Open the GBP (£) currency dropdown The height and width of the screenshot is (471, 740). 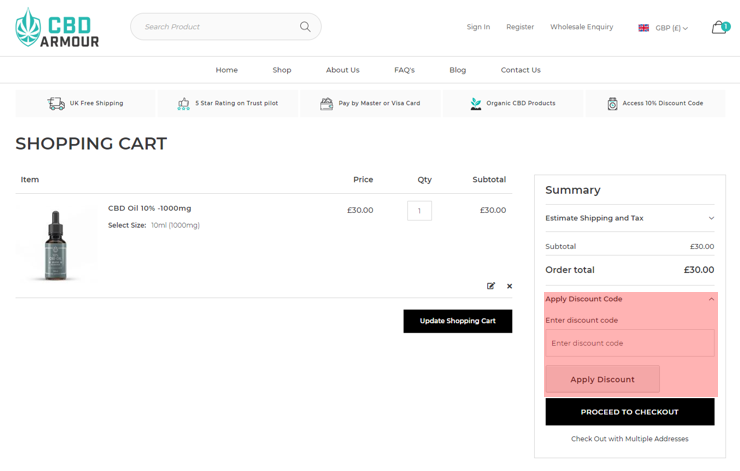pos(671,28)
